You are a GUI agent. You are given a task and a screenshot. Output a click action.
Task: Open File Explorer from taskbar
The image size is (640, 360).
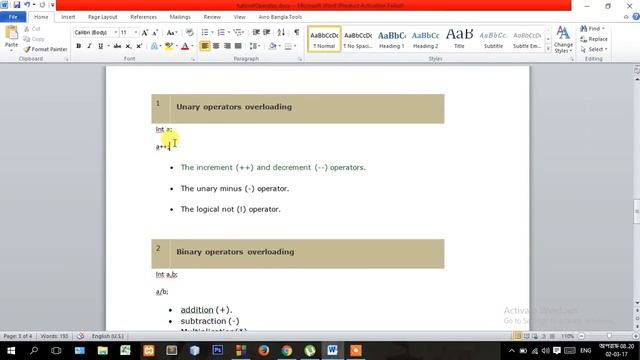point(102,350)
